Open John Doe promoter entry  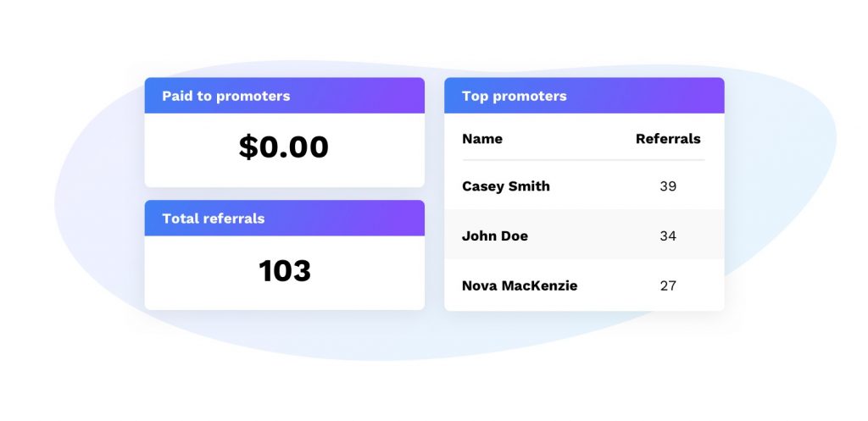(495, 235)
